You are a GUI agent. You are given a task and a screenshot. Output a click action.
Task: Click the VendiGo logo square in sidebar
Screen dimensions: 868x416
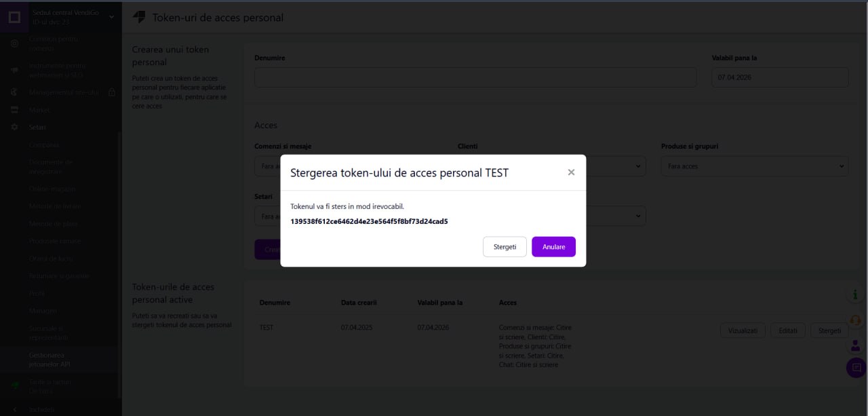(x=14, y=17)
